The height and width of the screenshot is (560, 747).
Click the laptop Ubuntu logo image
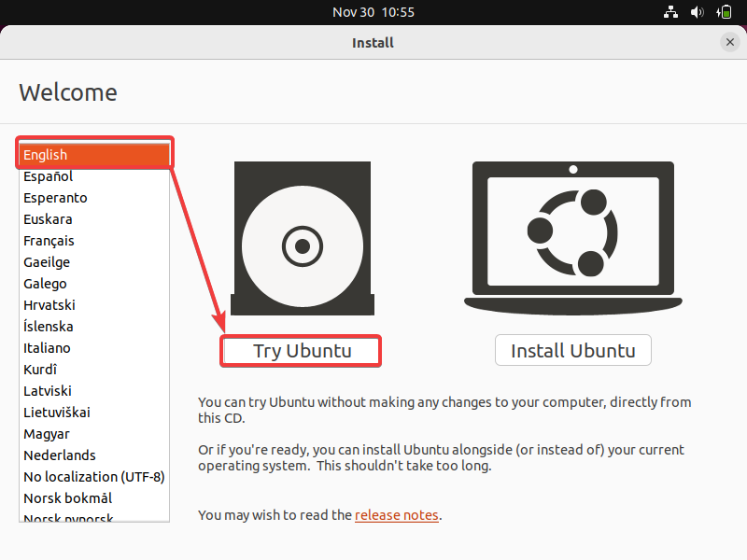[x=573, y=238]
